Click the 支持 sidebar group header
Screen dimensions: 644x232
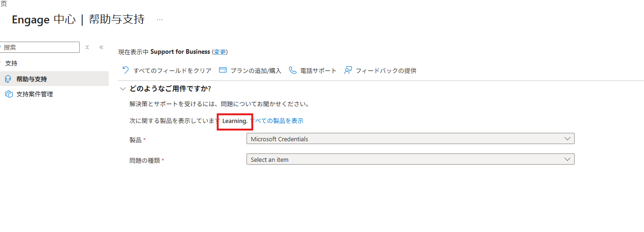point(11,63)
